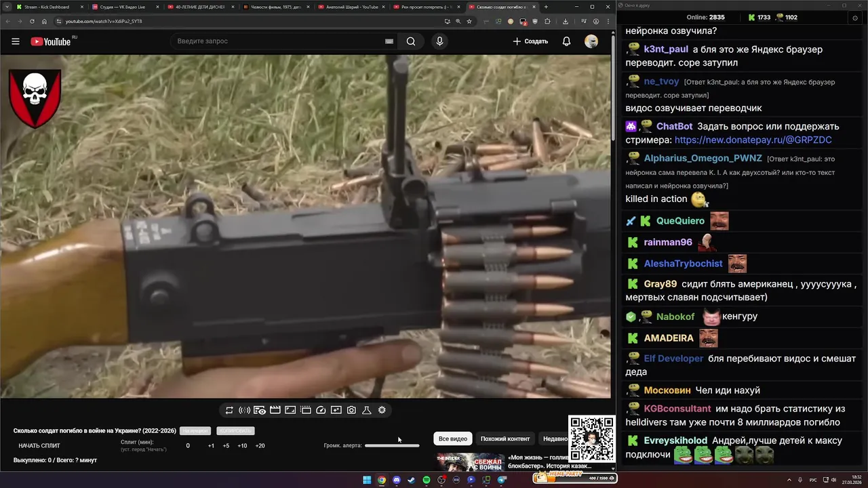The width and height of the screenshot is (868, 488).
Task: Toggle the cinema-mode frame icon in video toolbar
Action: click(290, 410)
